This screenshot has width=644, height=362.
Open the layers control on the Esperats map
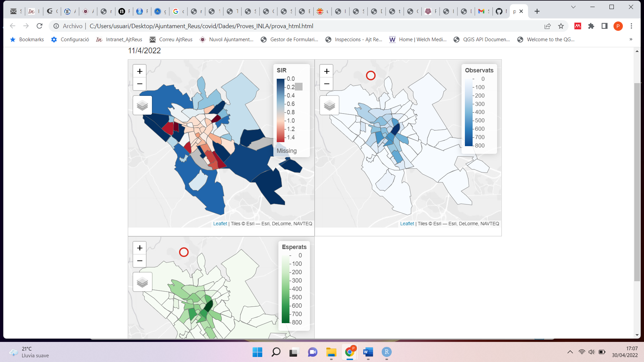(143, 282)
